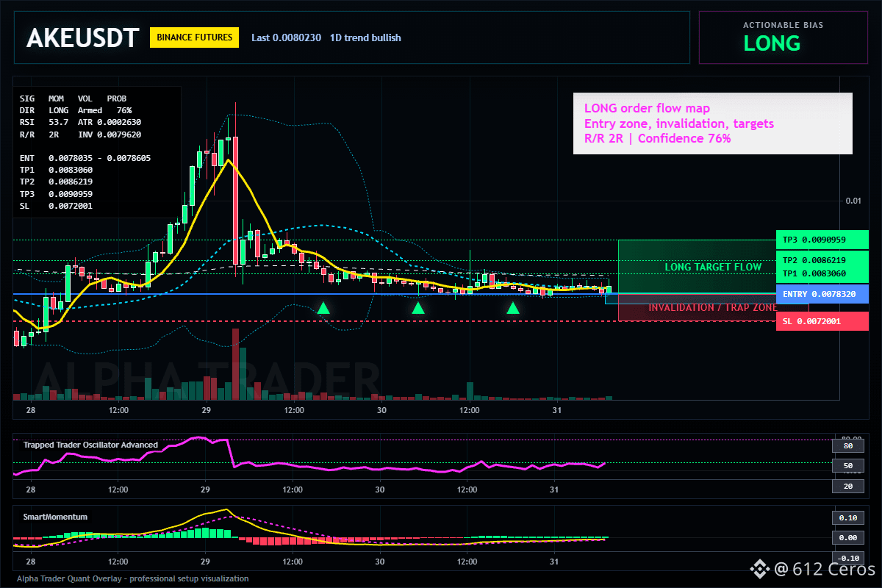This screenshot has height=588, width=882.
Task: Click the red SL 0.0072001 price tag
Action: coord(822,321)
